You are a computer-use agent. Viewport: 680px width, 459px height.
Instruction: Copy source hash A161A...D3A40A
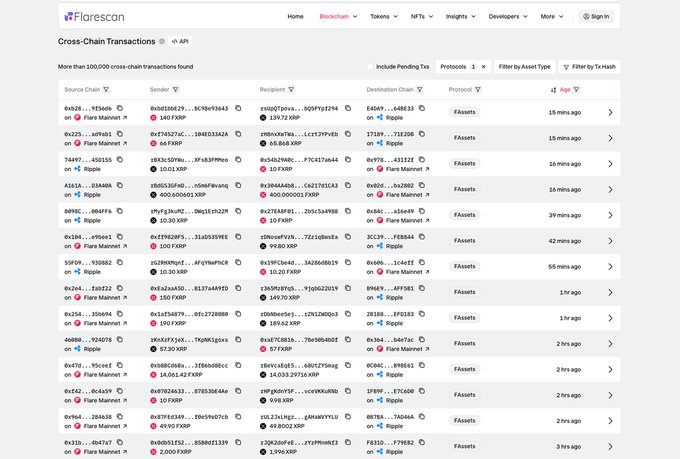(x=120, y=185)
